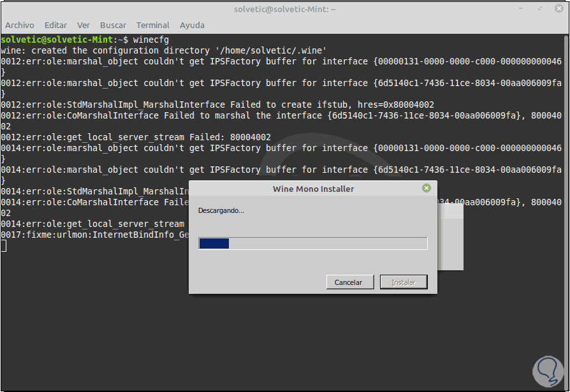Click the Wine Mono Installer title bar
The width and height of the screenshot is (570, 392).
312,189
